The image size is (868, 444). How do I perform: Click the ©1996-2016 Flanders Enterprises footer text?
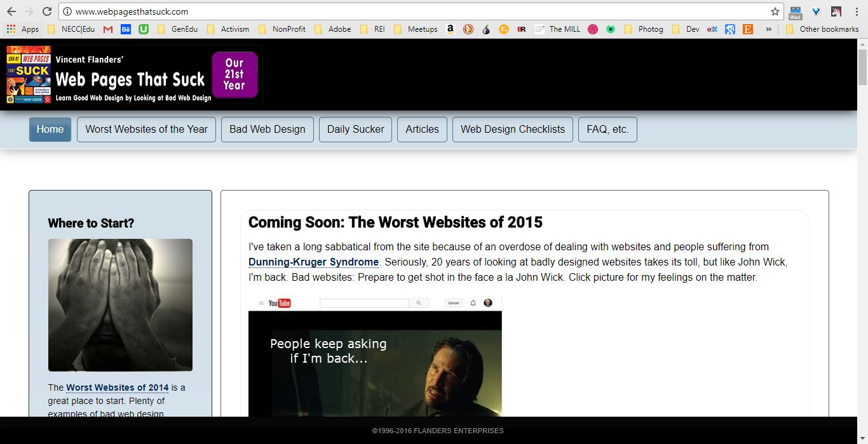[438, 431]
